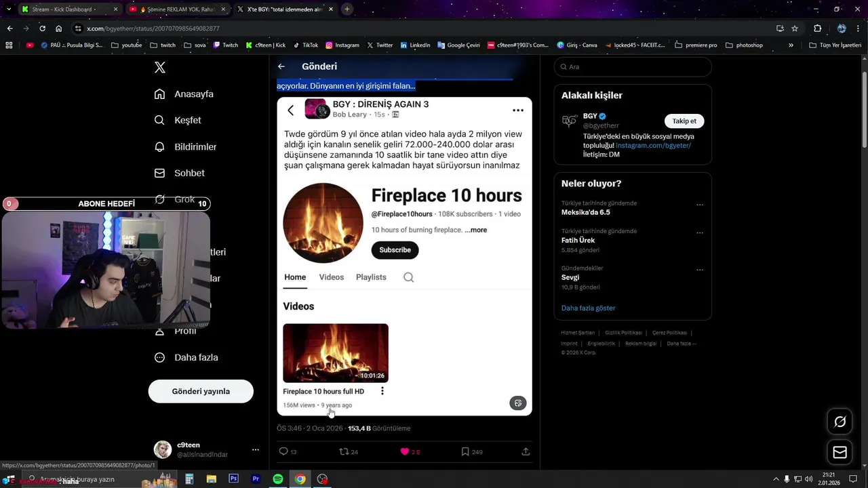Open Daha fazla sidebar menu
The width and height of the screenshot is (868, 488).
pyautogui.click(x=186, y=357)
